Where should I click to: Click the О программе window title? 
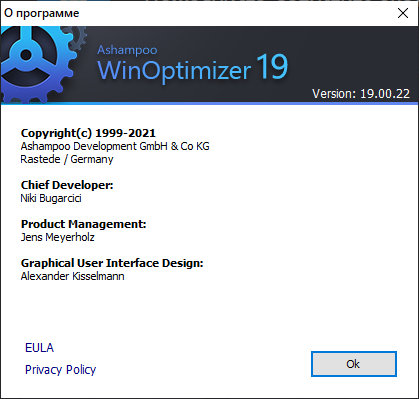pos(42,13)
